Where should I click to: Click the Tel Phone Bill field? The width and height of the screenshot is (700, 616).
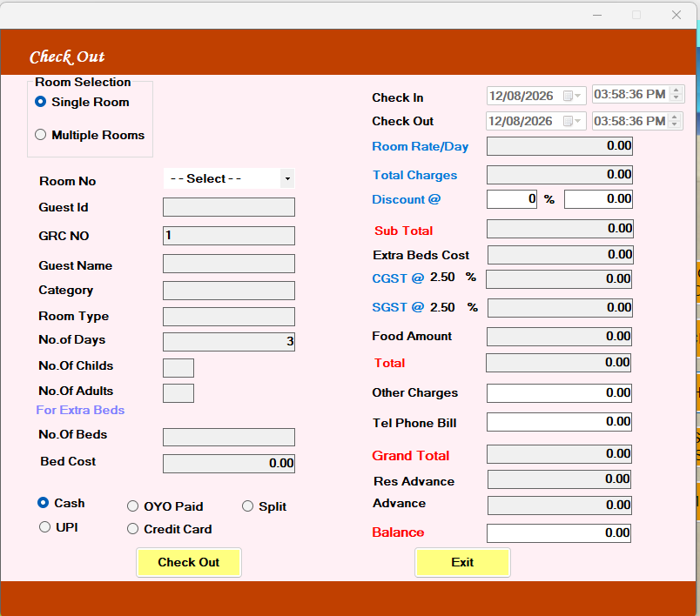coord(559,421)
